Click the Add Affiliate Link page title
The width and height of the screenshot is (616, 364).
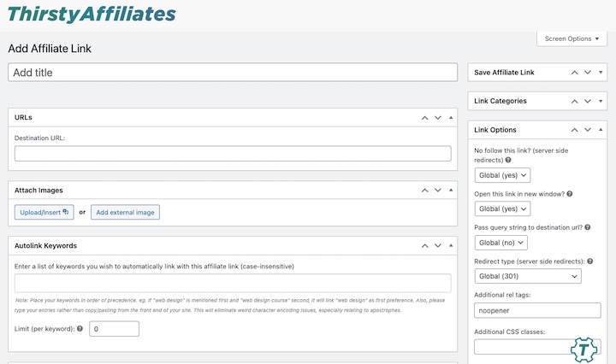[50, 49]
